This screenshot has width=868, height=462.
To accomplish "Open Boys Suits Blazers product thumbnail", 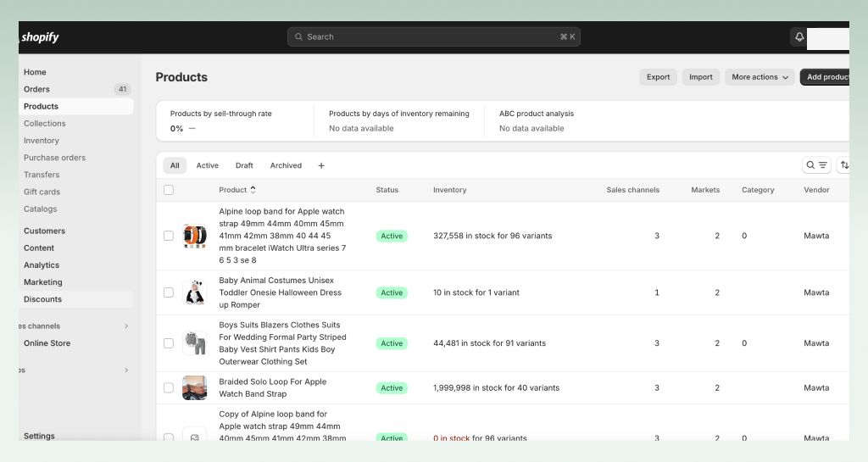I will click(195, 343).
